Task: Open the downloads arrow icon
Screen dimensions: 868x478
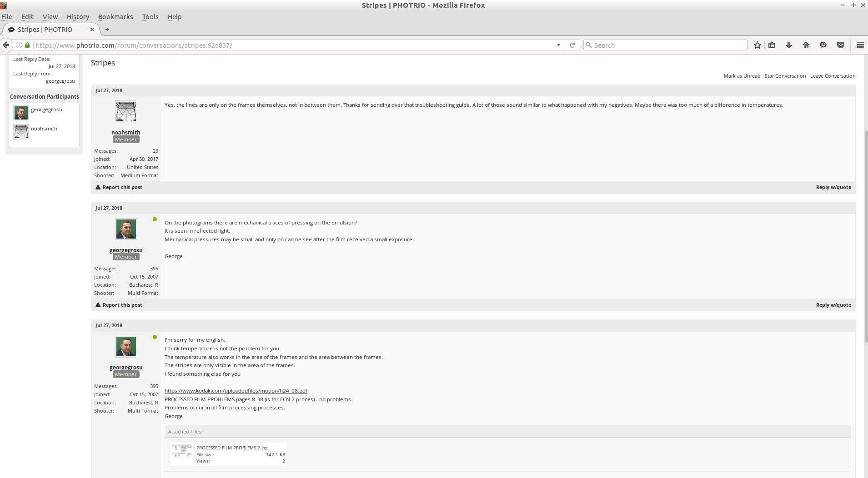Action: pos(789,45)
